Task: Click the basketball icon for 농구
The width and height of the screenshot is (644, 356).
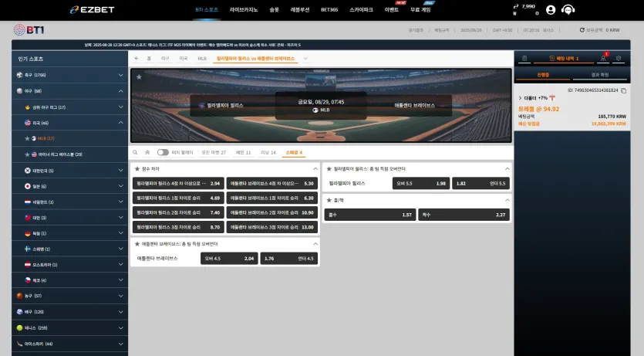Action: coord(19,296)
